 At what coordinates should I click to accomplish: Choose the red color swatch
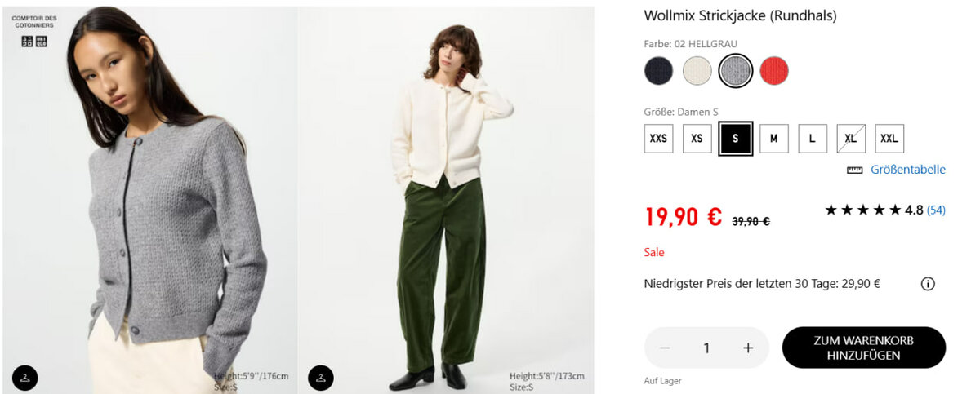[774, 71]
